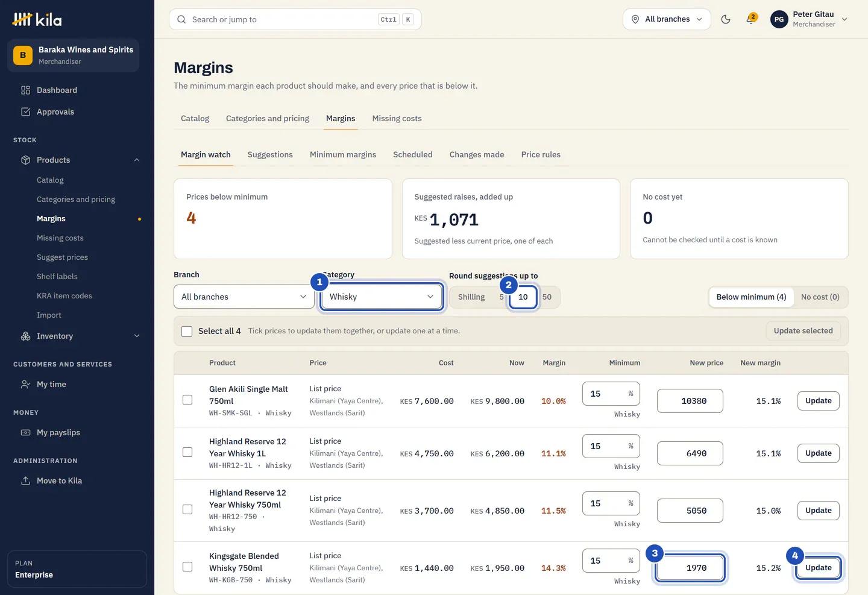This screenshot has width=868, height=595.
Task: Open the Category Whisky dropdown
Action: point(382,297)
